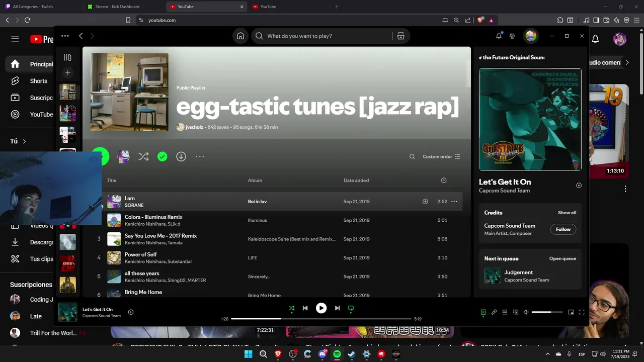Open Connect to a device icon

515,312
